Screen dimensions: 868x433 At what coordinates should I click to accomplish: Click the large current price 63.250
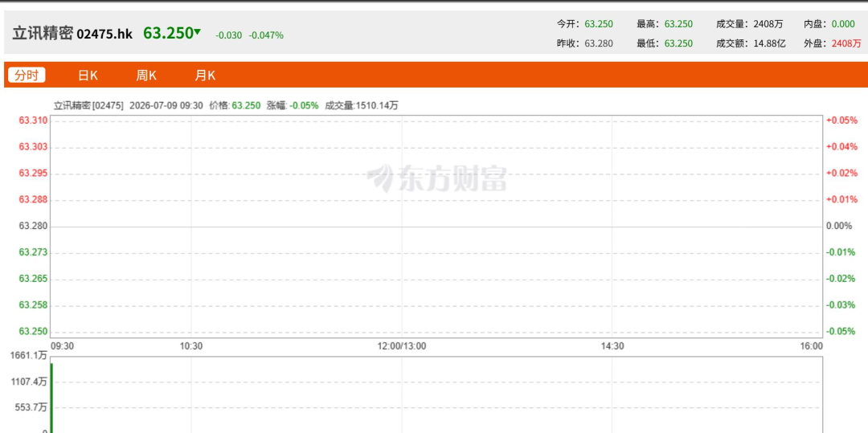[x=168, y=33]
